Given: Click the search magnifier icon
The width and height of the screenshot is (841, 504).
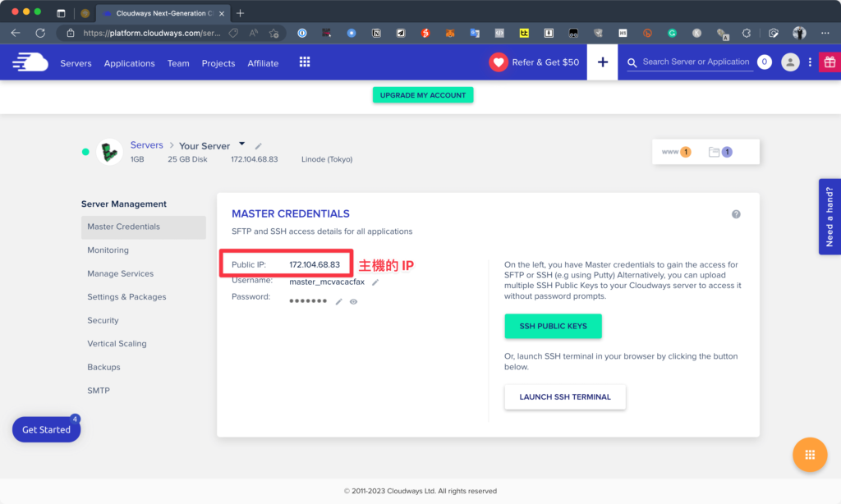Looking at the screenshot, I should coord(632,62).
